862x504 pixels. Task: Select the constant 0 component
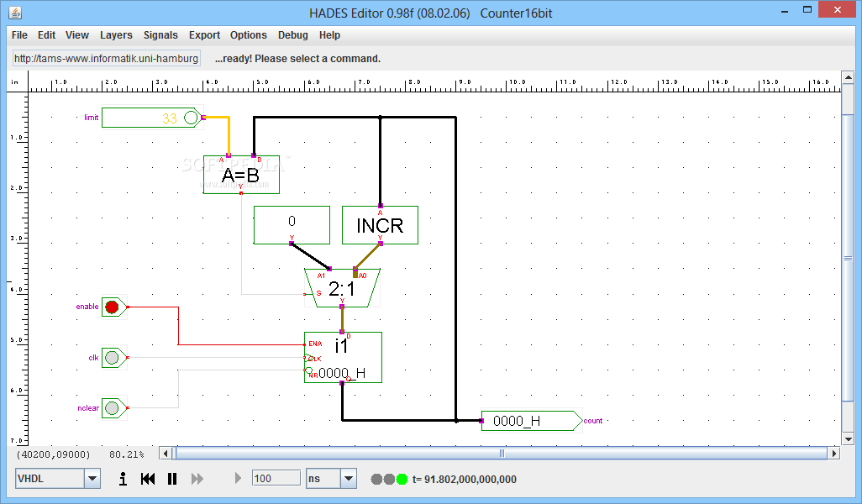[x=292, y=225]
